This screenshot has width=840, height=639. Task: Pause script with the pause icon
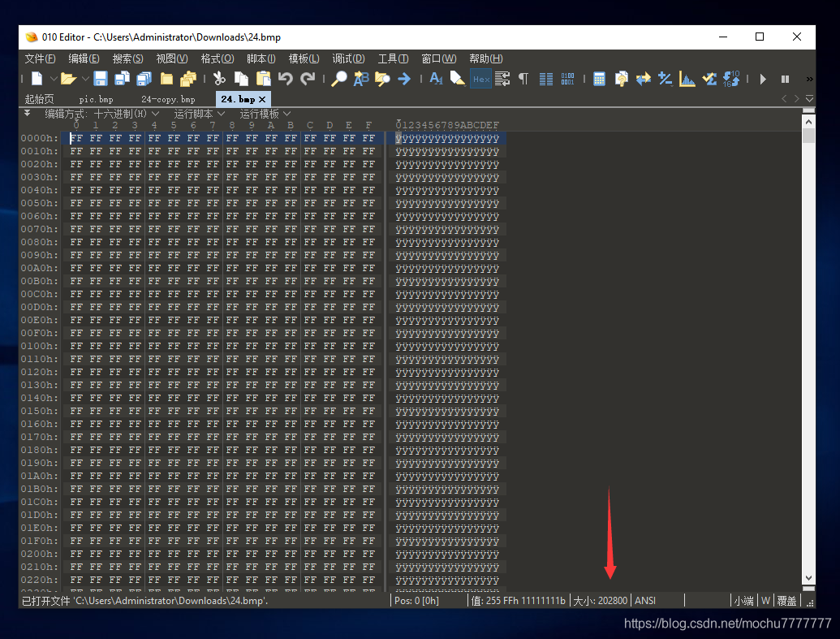785,79
